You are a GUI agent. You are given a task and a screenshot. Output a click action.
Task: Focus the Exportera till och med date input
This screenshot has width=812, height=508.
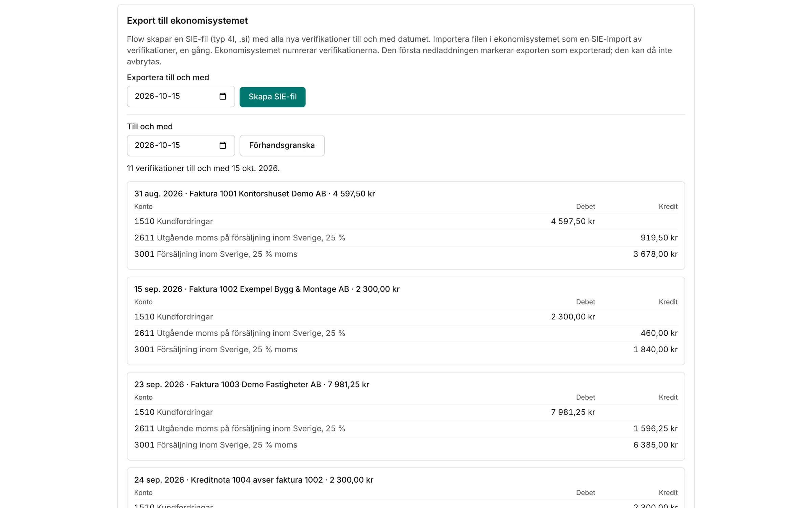pos(181,97)
